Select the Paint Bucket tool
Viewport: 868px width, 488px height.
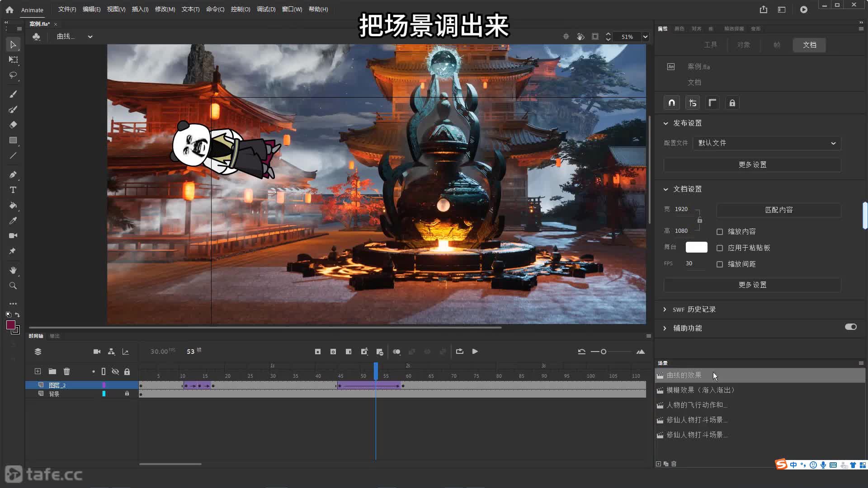13,205
